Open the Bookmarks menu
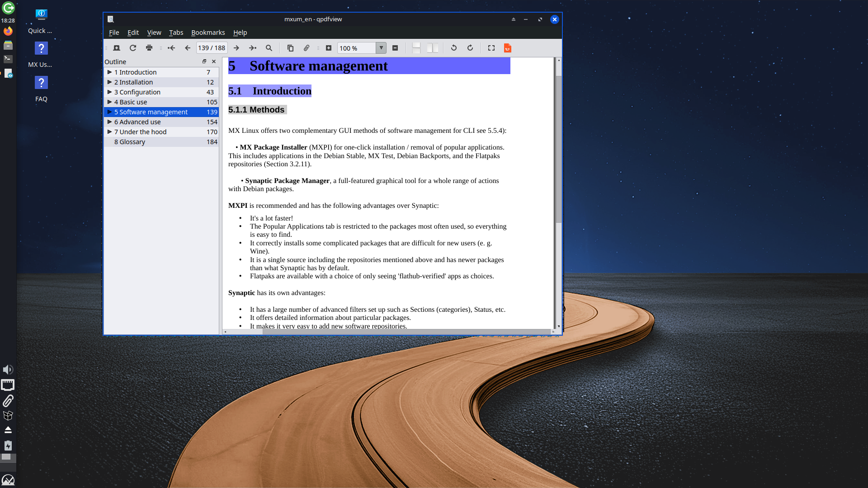The image size is (868, 488). point(208,33)
